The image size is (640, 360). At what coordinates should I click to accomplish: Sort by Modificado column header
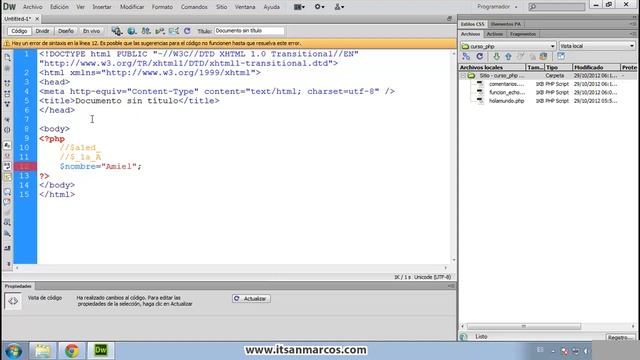pos(596,67)
